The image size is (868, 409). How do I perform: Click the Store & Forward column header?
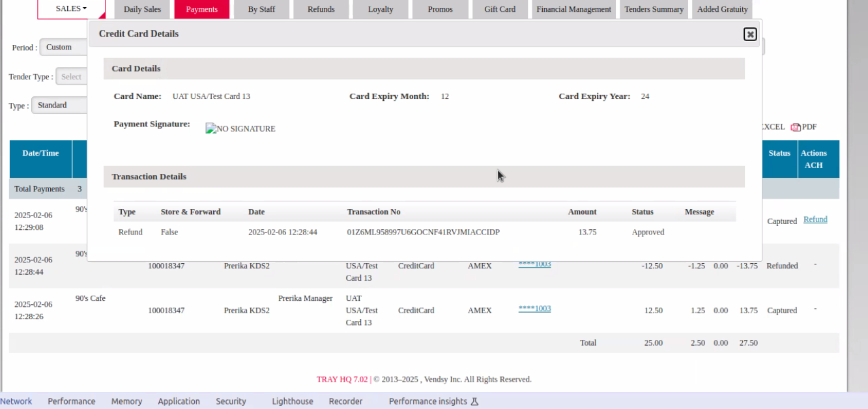(190, 212)
